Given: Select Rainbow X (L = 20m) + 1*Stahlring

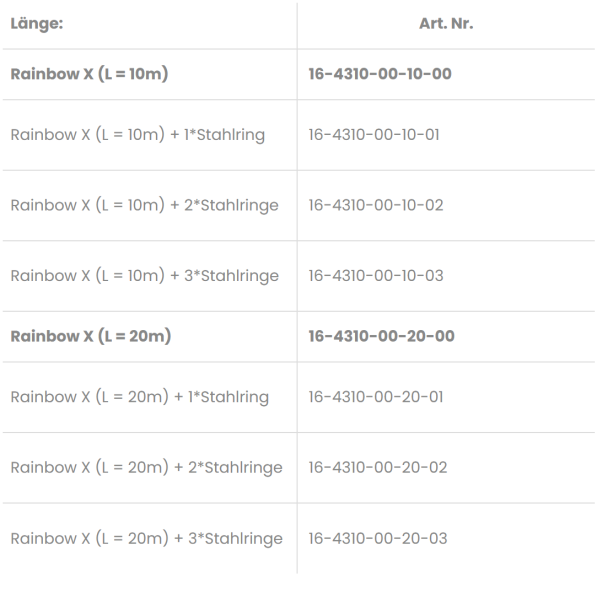Looking at the screenshot, I should point(139,397).
